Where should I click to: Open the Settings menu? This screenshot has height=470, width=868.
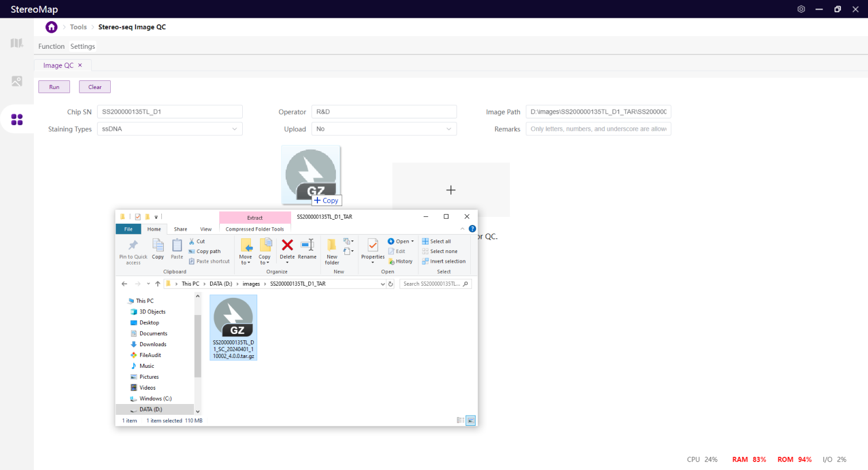pyautogui.click(x=83, y=46)
